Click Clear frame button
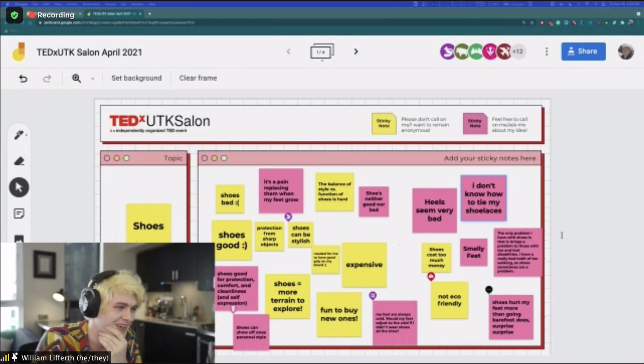This screenshot has width=644, height=364. point(198,78)
